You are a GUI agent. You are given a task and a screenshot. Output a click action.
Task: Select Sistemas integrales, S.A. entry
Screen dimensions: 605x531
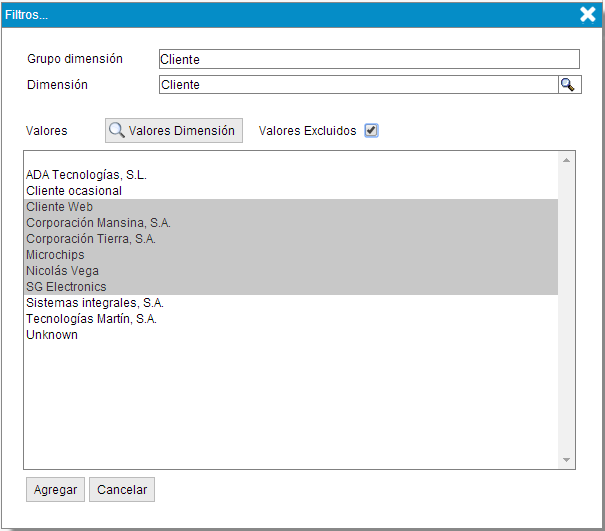click(95, 303)
